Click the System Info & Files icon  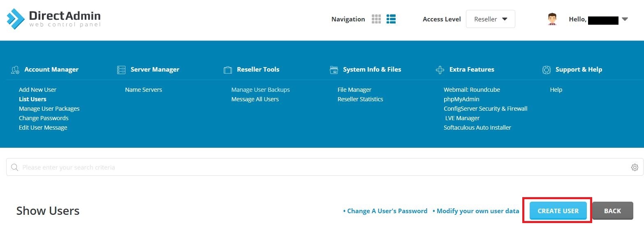pyautogui.click(x=334, y=70)
